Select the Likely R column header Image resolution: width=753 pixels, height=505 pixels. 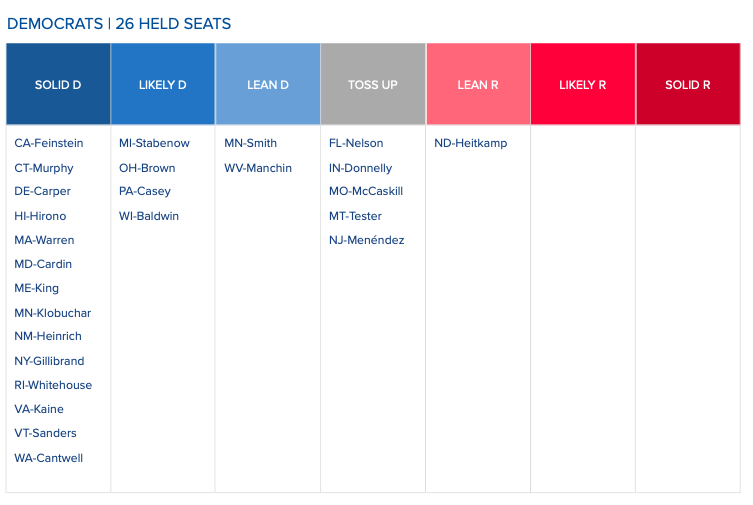click(x=583, y=84)
